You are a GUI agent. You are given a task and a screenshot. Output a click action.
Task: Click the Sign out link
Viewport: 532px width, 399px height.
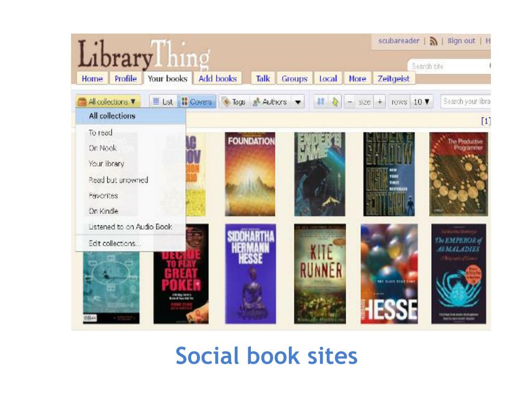(461, 41)
